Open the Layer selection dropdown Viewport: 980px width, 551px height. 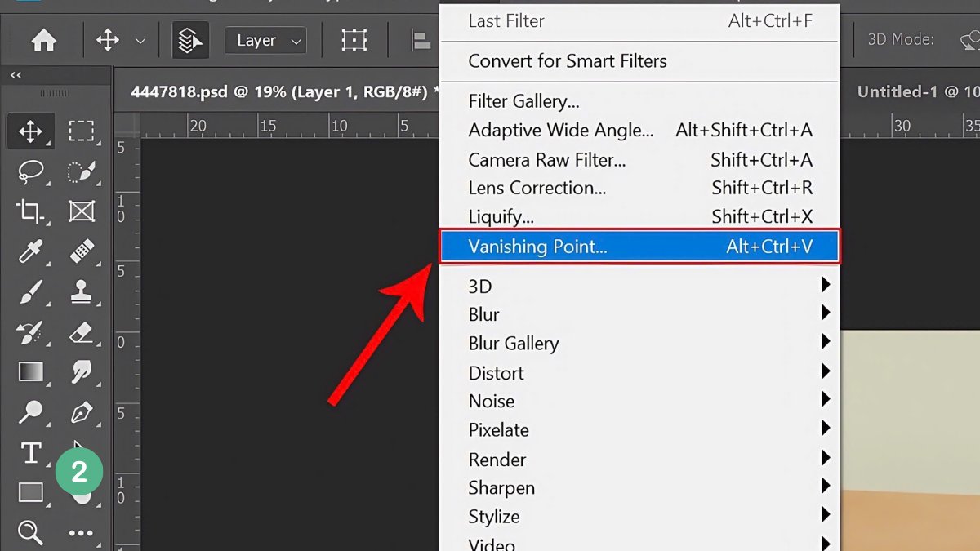[x=265, y=40]
